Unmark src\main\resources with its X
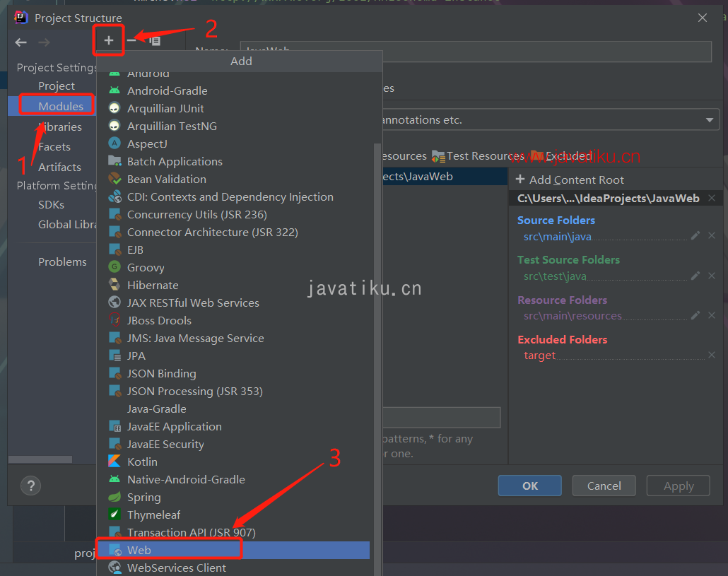The height and width of the screenshot is (576, 728). (711, 315)
